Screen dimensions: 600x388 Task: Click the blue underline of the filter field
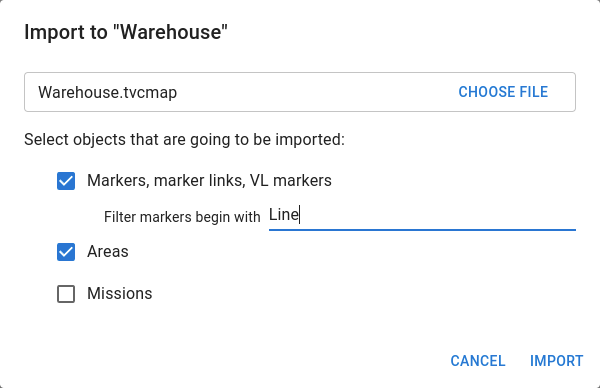422,230
